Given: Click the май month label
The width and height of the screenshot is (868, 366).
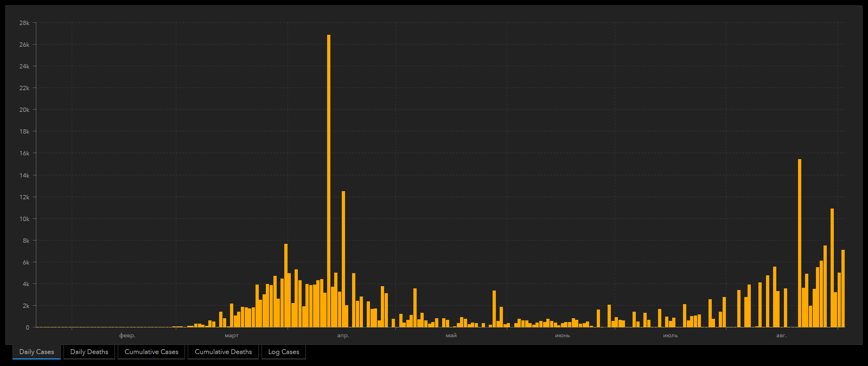Looking at the screenshot, I should 451,336.
